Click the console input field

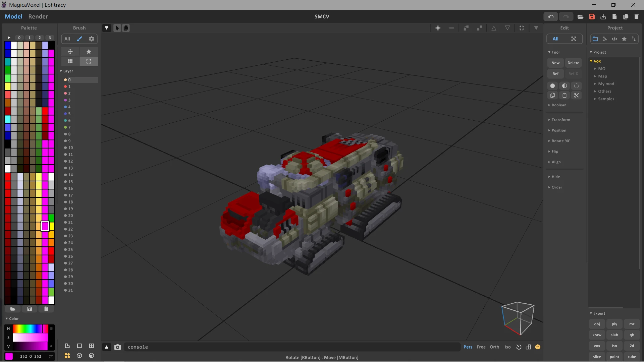292,347
